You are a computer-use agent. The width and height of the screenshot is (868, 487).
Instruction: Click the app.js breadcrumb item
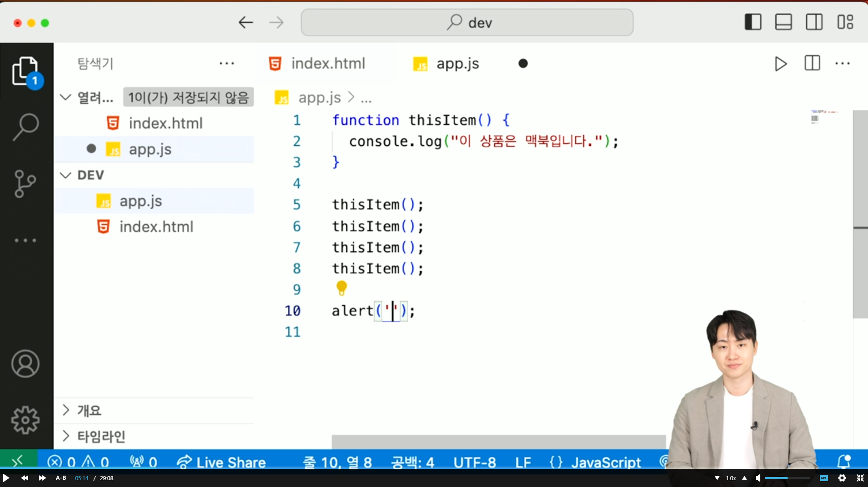319,98
